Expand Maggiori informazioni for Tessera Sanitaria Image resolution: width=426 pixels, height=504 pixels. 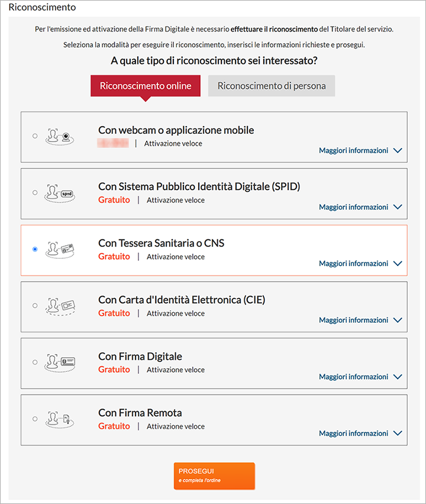[360, 264]
